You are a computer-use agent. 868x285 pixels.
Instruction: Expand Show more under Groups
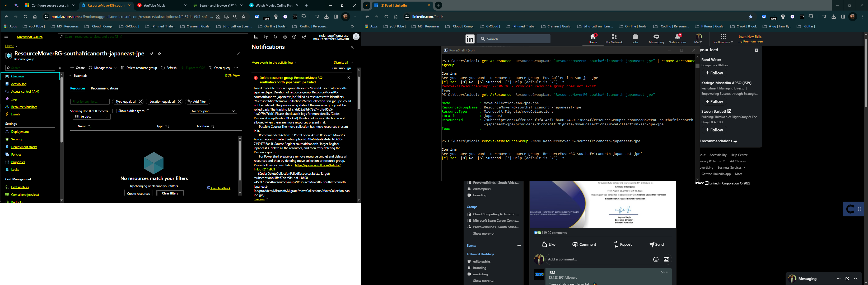click(x=483, y=234)
